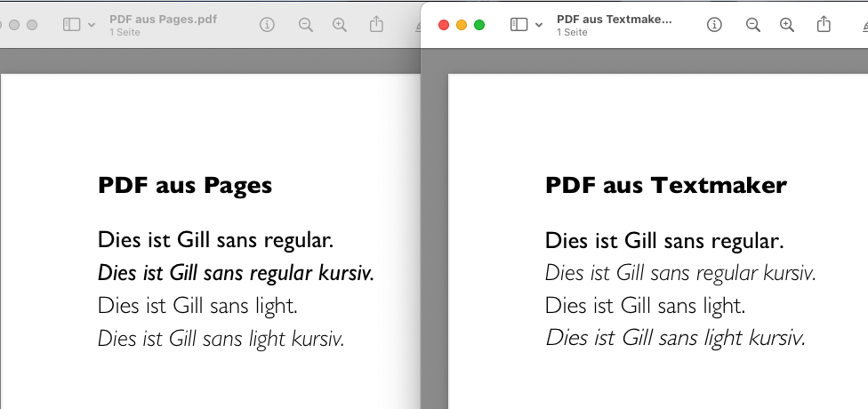Click the window title 'PDF aus Pages.pdf'
Image resolution: width=868 pixels, height=409 pixels.
pyautogui.click(x=164, y=19)
